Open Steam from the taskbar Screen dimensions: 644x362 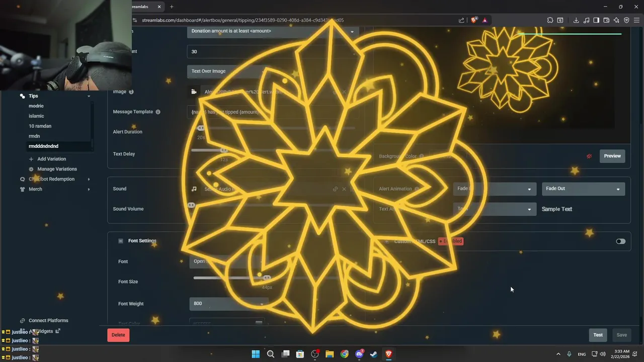pyautogui.click(x=374, y=354)
